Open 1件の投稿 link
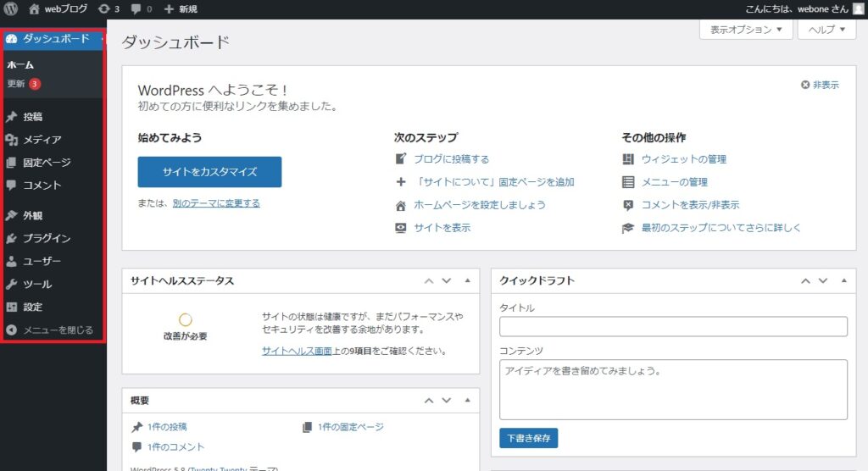The image size is (868, 471). click(167, 427)
